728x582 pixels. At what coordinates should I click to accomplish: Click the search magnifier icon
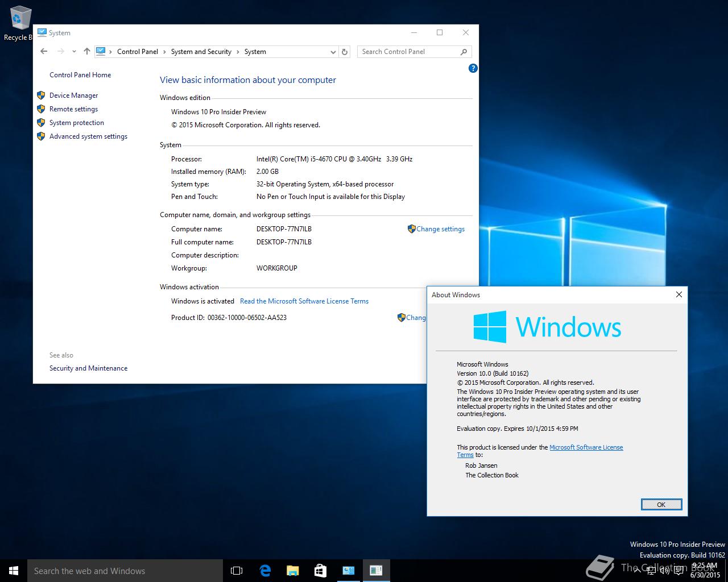tap(464, 52)
